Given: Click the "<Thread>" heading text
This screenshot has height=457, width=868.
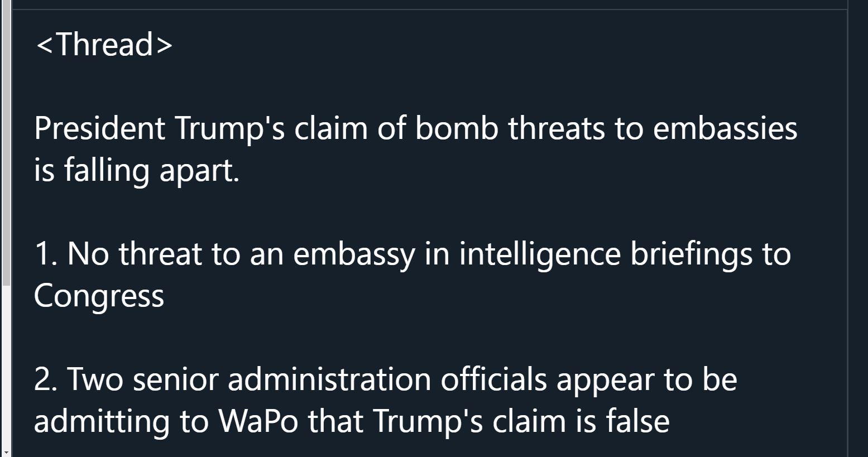Looking at the screenshot, I should click(x=104, y=44).
